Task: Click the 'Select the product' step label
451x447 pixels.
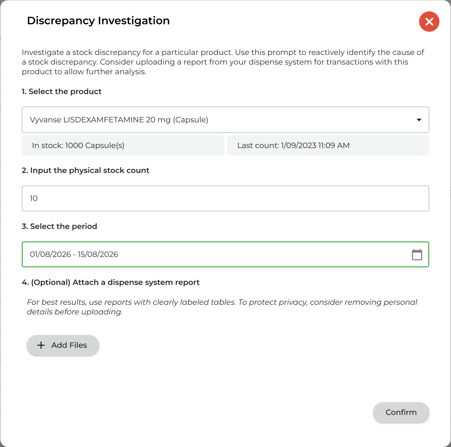Action: point(62,91)
